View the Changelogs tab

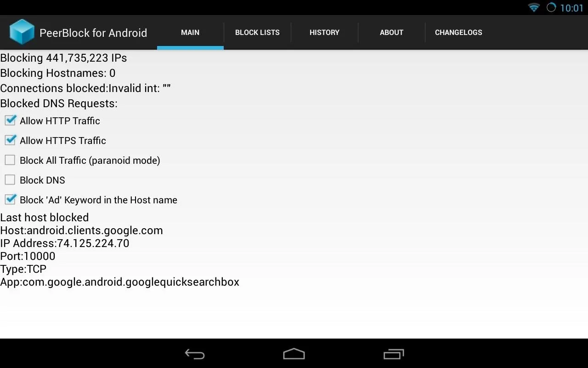point(458,32)
